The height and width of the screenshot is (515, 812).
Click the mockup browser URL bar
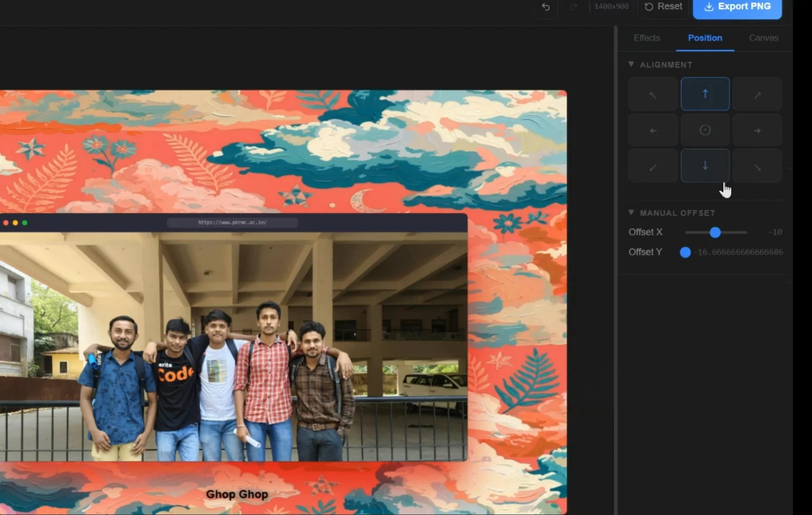[x=233, y=222]
